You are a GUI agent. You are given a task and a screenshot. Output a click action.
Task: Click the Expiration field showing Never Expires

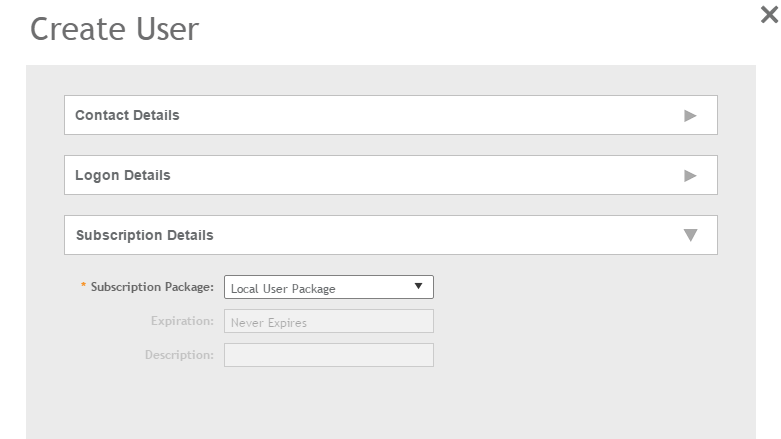[328, 321]
